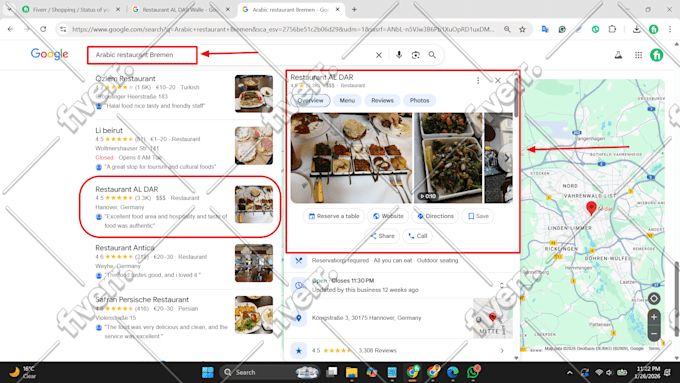The width and height of the screenshot is (680, 383).
Task: Open File Explorer from the taskbar
Action: 351,372
